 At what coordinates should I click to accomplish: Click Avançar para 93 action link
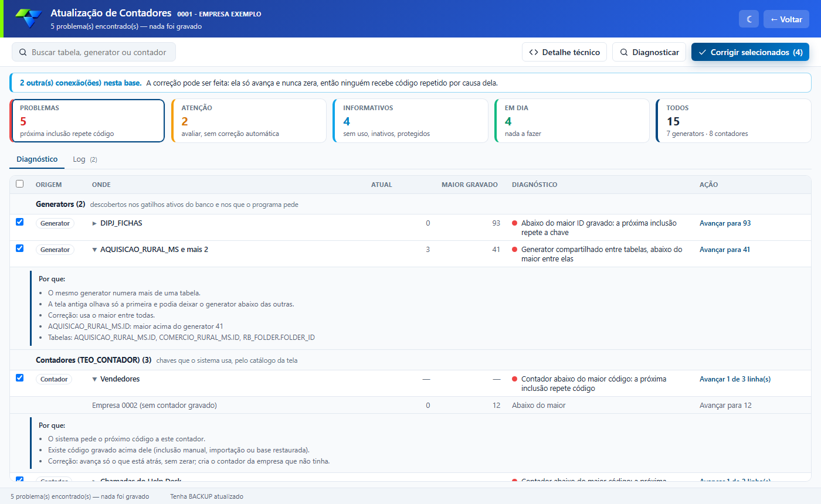(x=725, y=223)
